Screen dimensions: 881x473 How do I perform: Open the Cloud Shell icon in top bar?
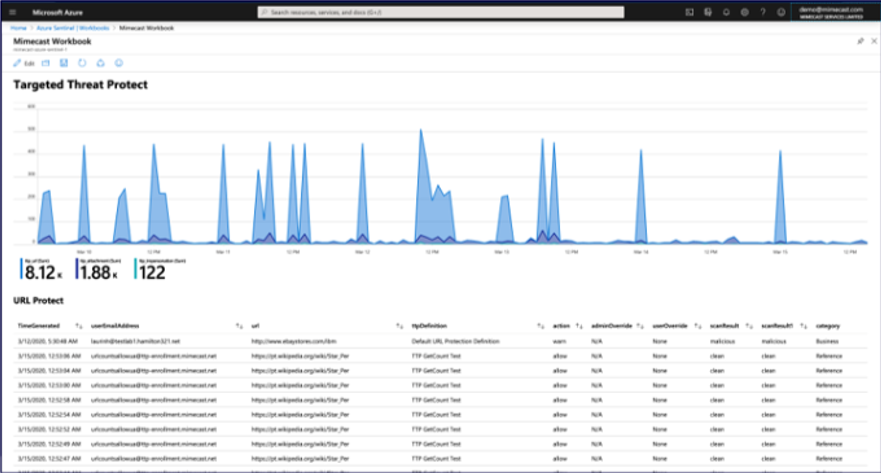click(690, 12)
